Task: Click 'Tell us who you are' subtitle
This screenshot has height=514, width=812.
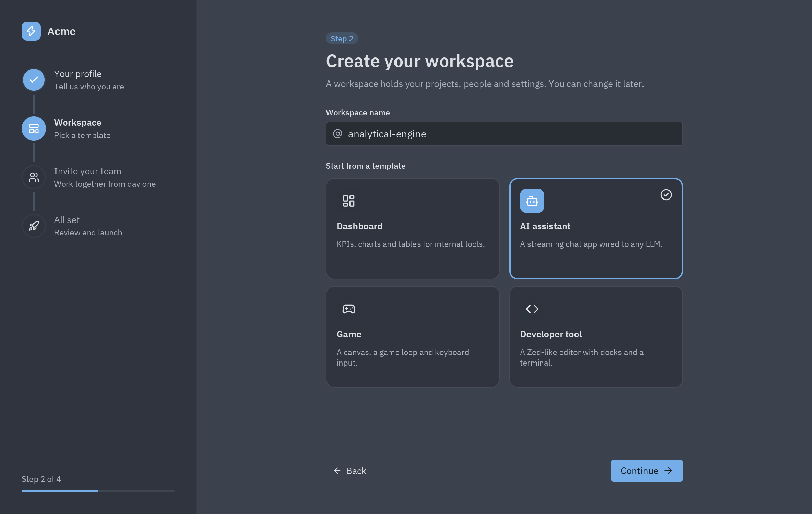Action: [89, 87]
